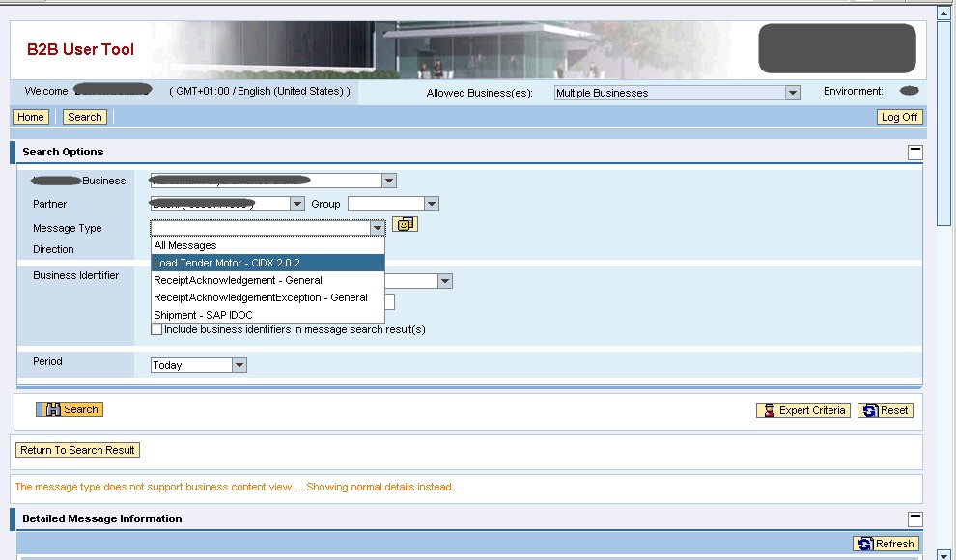956x560 pixels.
Task: Click the Log Off button
Action: coord(899,117)
